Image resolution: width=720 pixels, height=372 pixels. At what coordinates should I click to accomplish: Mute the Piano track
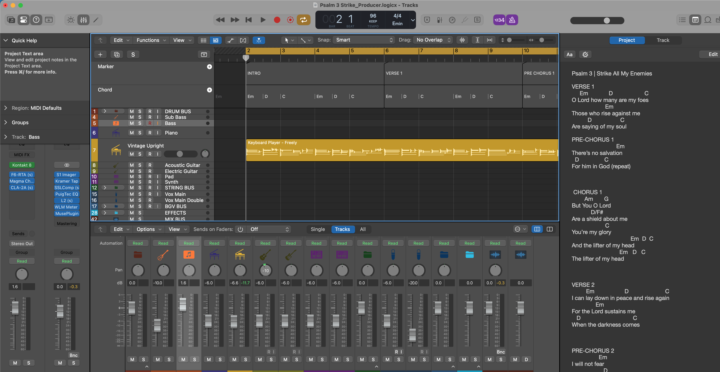[x=132, y=133]
